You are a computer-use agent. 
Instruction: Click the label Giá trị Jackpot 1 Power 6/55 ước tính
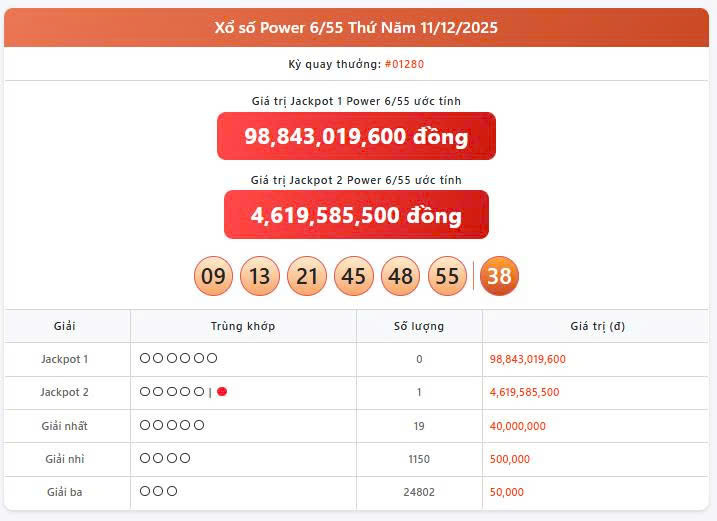pos(356,101)
